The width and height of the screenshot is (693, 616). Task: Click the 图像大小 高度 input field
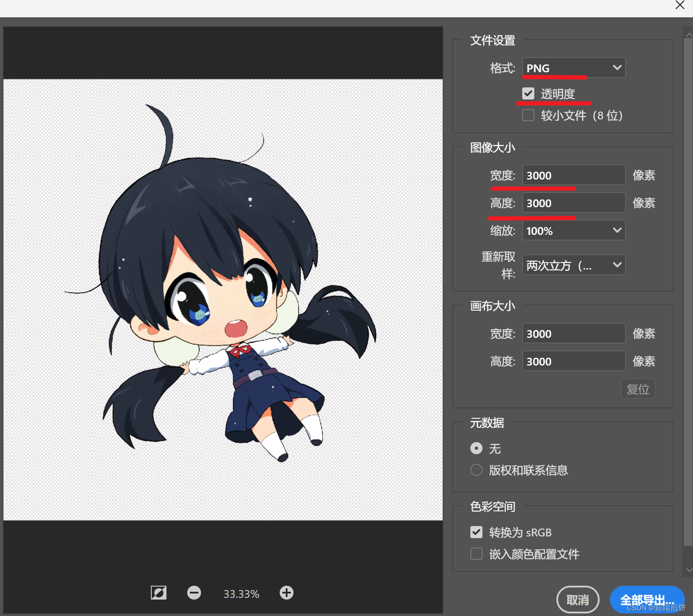pos(574,203)
